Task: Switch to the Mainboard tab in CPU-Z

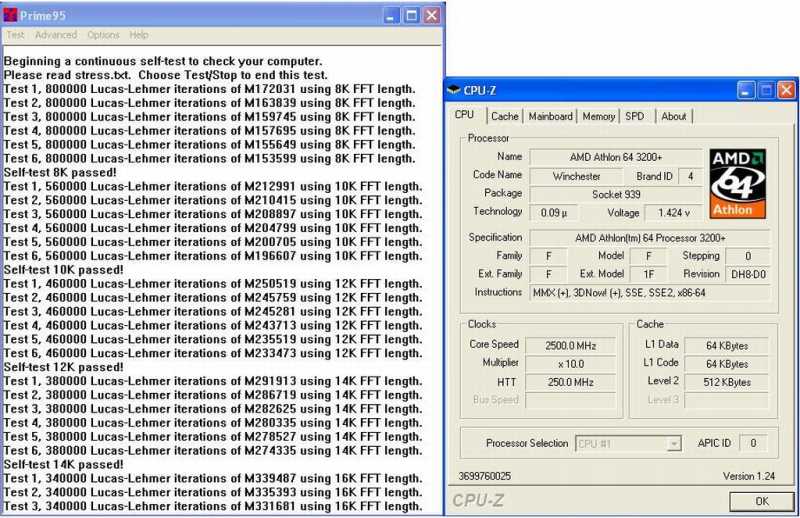Action: pos(551,116)
